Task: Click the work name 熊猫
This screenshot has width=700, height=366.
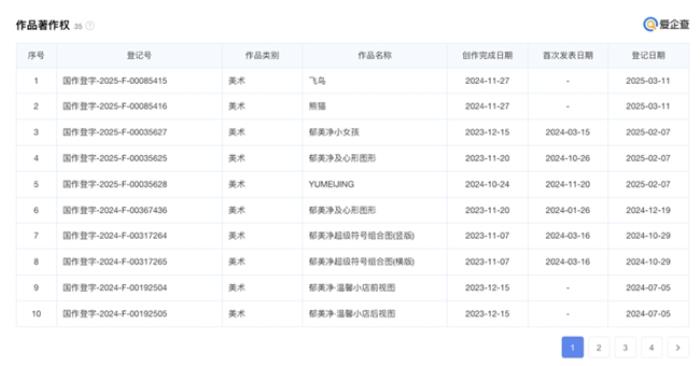Action: [317, 106]
